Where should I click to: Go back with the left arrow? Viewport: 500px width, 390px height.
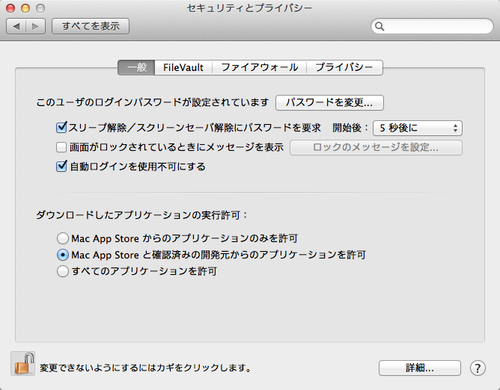pyautogui.click(x=16, y=26)
